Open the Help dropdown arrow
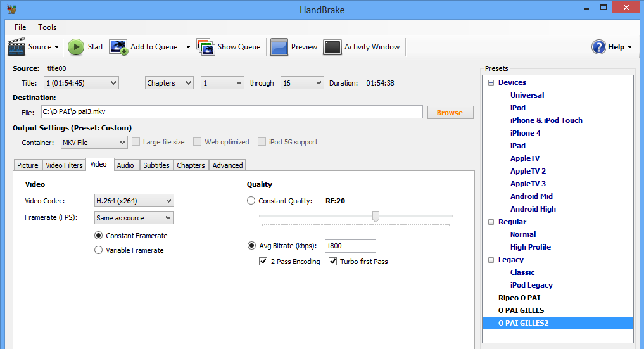644x349 pixels. [x=629, y=48]
